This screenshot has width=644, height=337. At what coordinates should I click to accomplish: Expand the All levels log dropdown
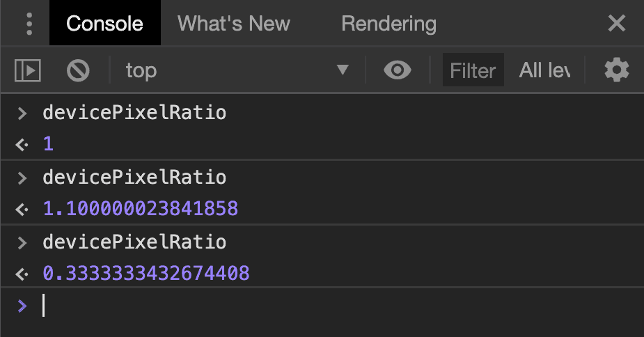point(545,70)
